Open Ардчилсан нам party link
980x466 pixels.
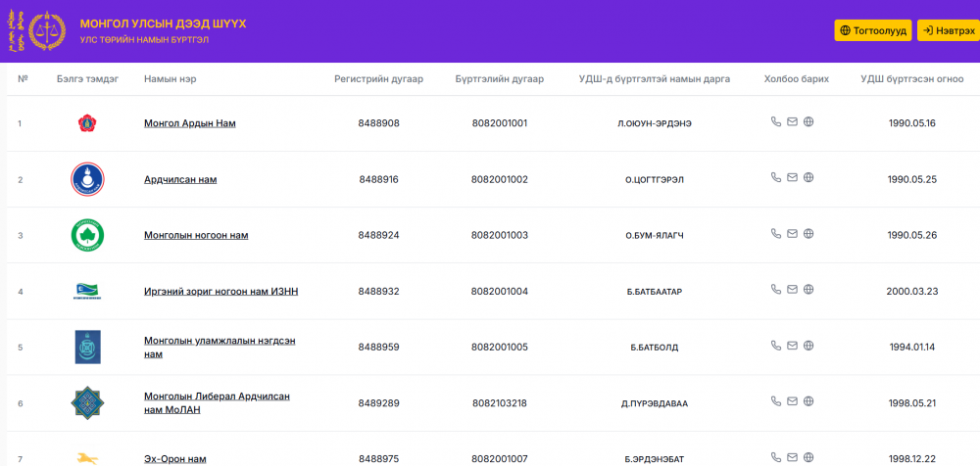point(180,179)
